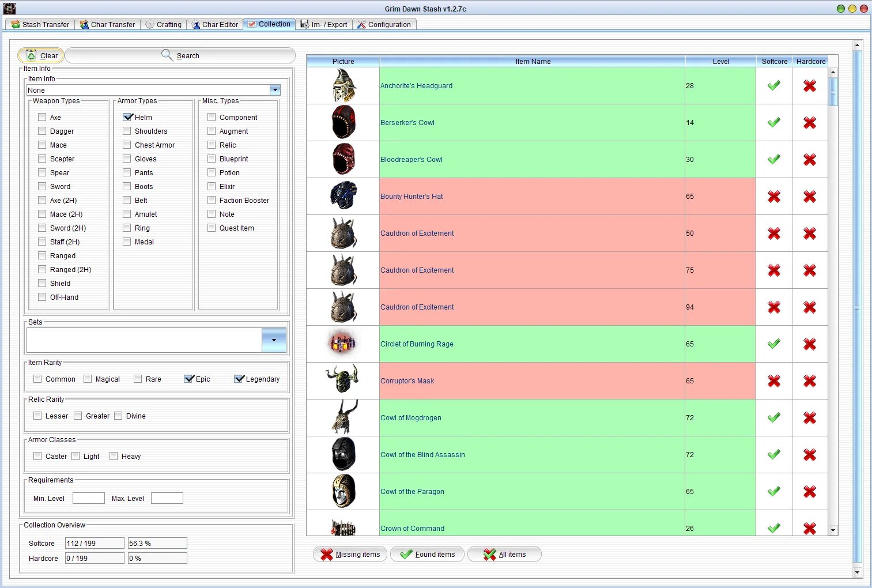The image size is (872, 588).
Task: Click outer panel scrollbar down arrow
Action: [857, 572]
